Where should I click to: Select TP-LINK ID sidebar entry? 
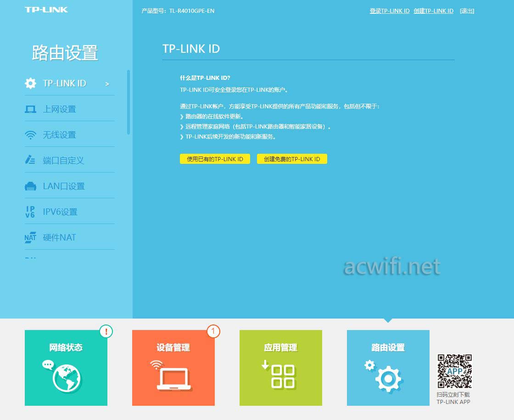pos(69,83)
